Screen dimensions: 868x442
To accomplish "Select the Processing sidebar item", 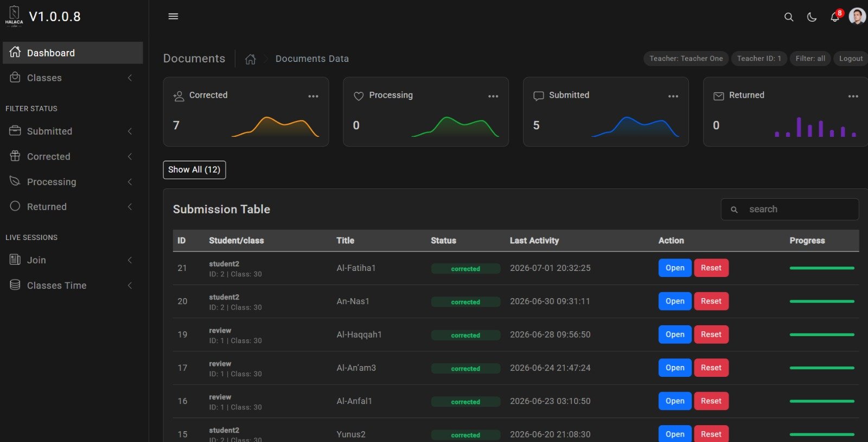I will tap(73, 182).
